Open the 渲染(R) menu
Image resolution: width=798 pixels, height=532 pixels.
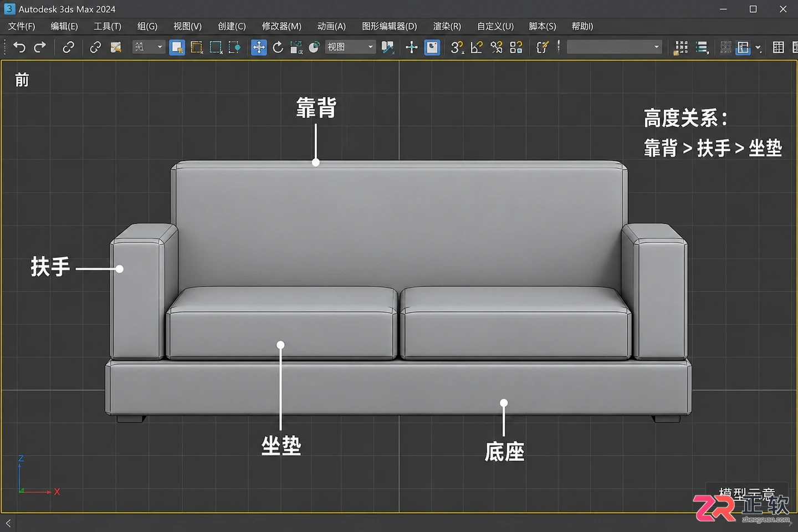tap(447, 26)
